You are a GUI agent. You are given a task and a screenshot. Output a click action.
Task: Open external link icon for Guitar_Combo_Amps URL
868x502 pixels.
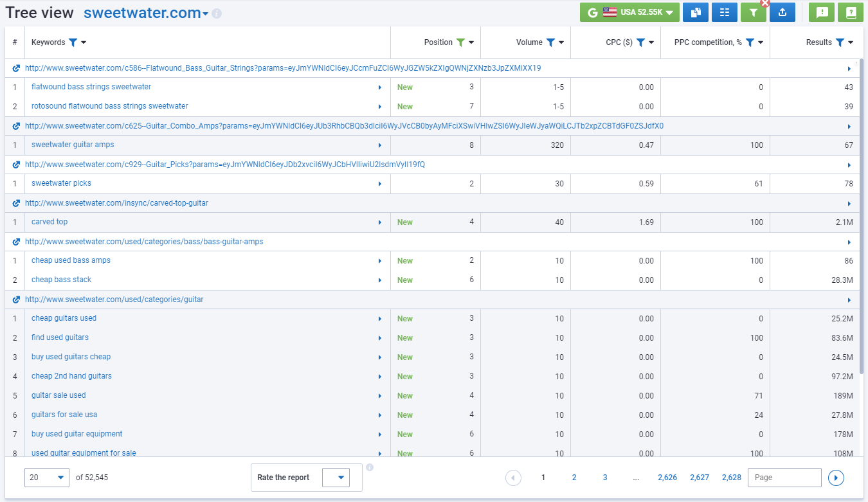tap(16, 126)
